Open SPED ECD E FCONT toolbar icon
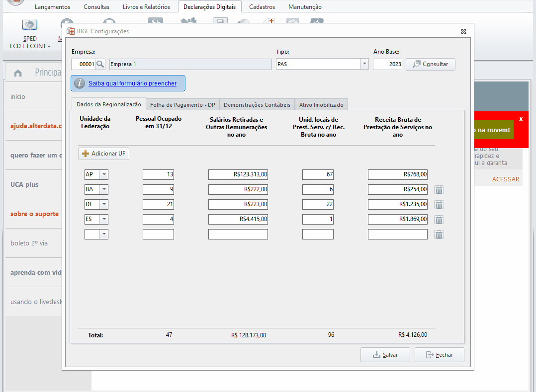The width and height of the screenshot is (536, 392). (x=30, y=25)
